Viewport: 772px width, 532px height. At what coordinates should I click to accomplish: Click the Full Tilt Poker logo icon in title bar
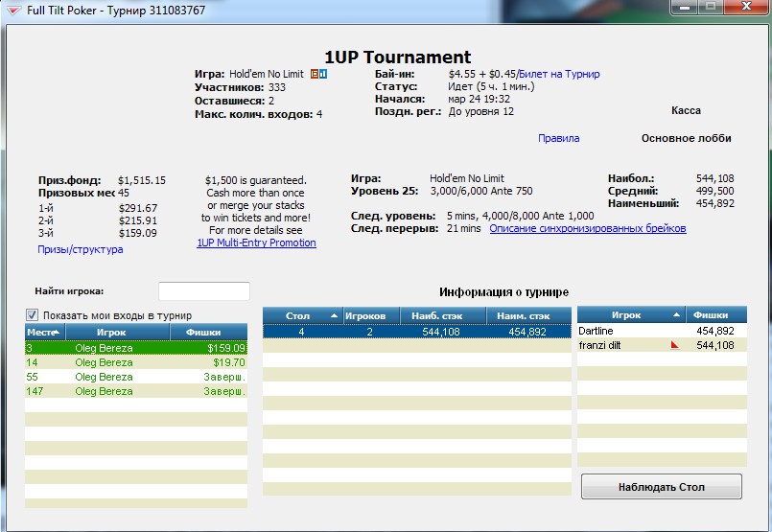(x=13, y=10)
